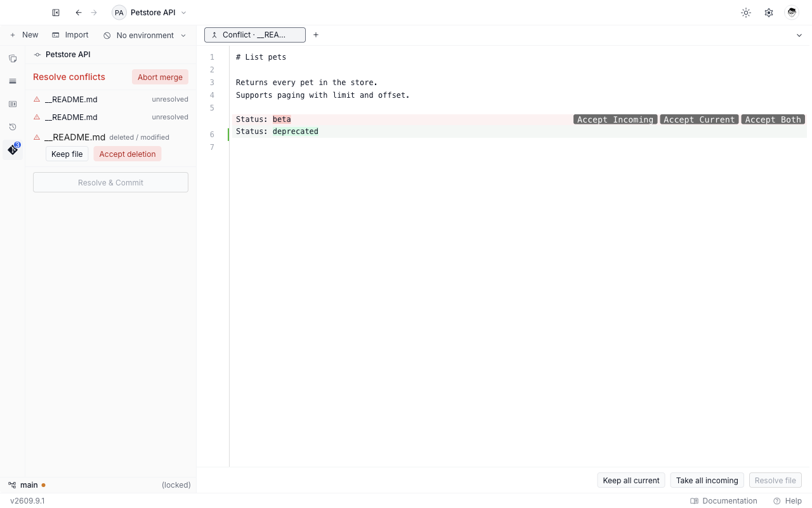Click the (locked) status label
The image size is (812, 508).
[176, 485]
